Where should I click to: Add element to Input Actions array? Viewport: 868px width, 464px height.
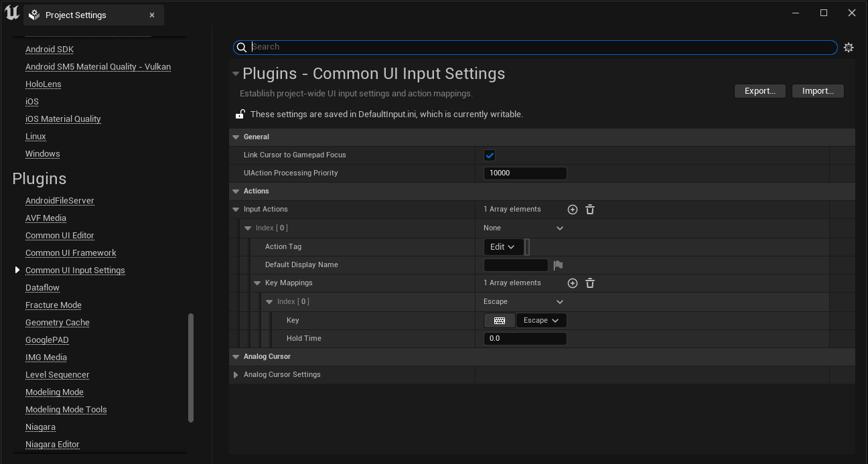coord(573,210)
